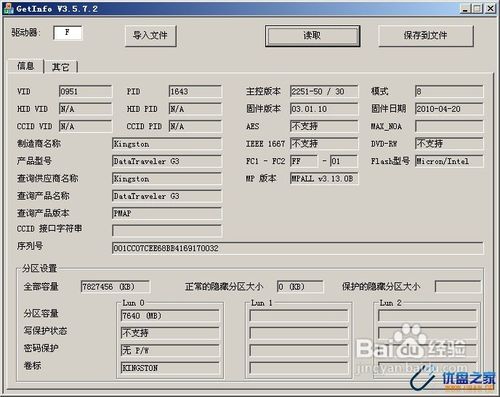The image size is (500, 397).
Task: Click Lun 1 密码保护 empty field
Action: pyautogui.click(x=299, y=350)
